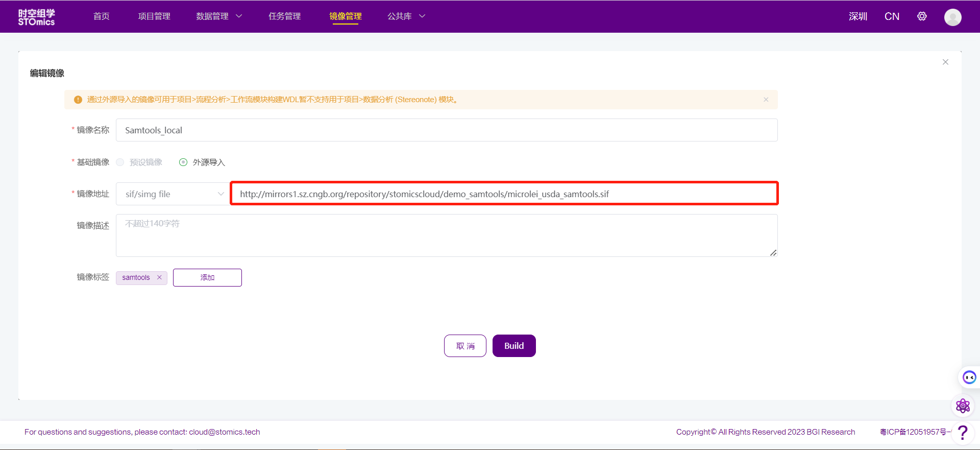Select the 外源导入 radio option
The height and width of the screenshot is (450, 980).
click(x=183, y=162)
